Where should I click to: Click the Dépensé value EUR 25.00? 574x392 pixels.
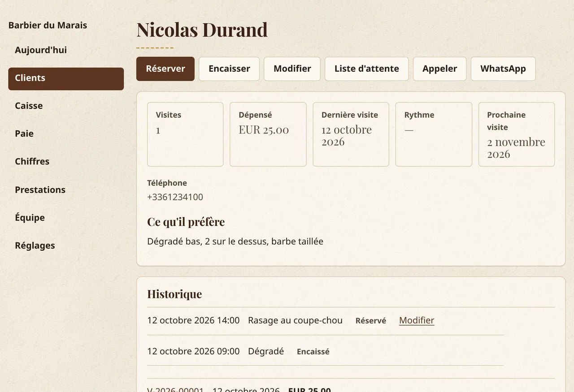point(264,130)
